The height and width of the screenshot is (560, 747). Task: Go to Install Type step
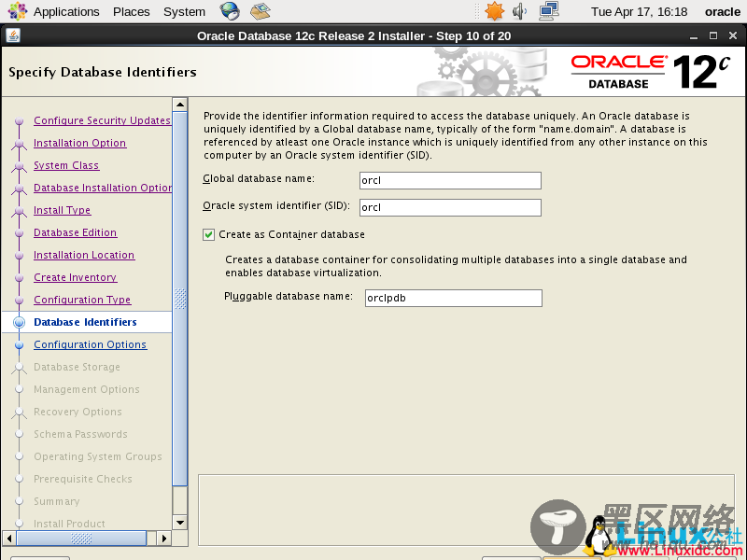[63, 210]
